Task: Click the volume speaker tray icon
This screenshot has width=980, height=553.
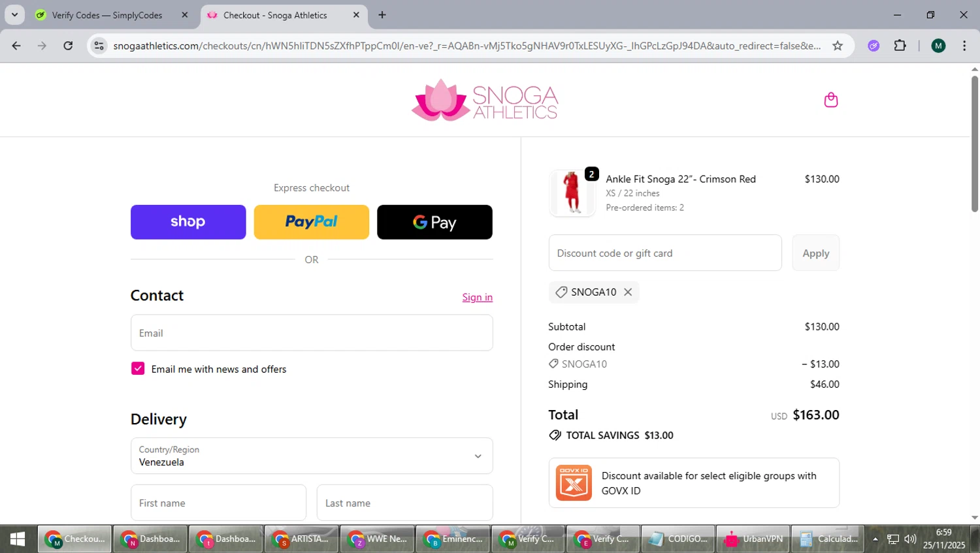Action: pos(910,539)
